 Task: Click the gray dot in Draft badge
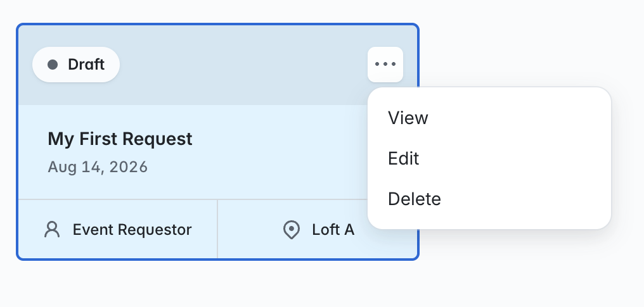(x=53, y=65)
